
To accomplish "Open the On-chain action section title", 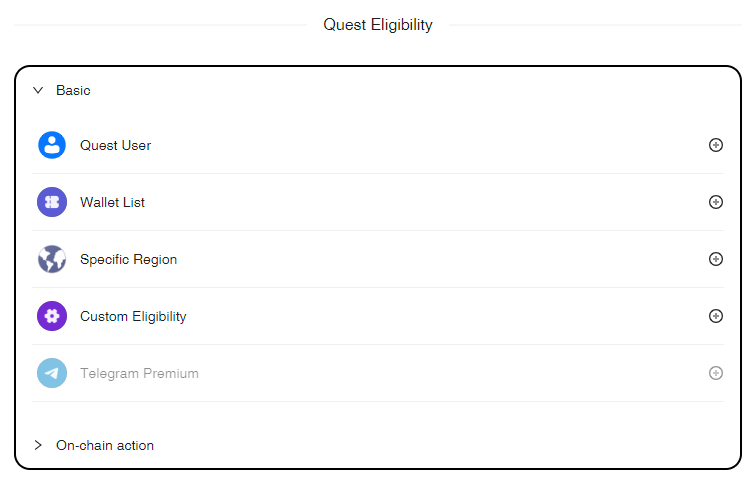I will 105,445.
